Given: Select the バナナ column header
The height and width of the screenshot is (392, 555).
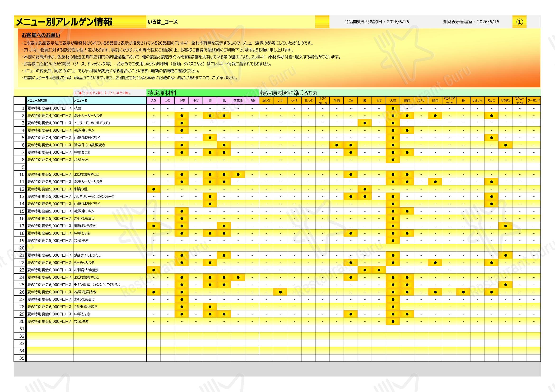Looking at the screenshot, I should pyautogui.click(x=421, y=101).
